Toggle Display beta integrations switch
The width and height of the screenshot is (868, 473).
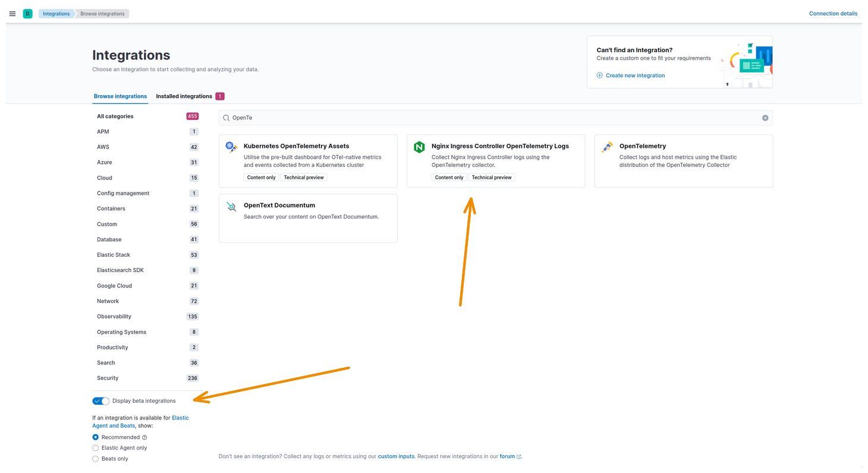point(101,401)
